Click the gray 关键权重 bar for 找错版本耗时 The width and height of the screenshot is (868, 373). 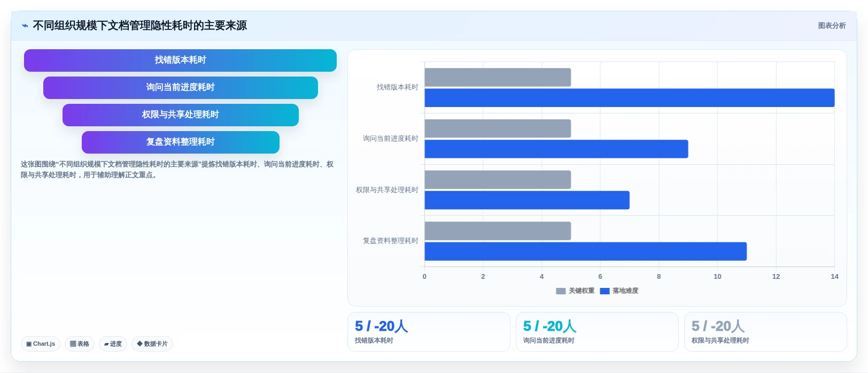tap(498, 78)
